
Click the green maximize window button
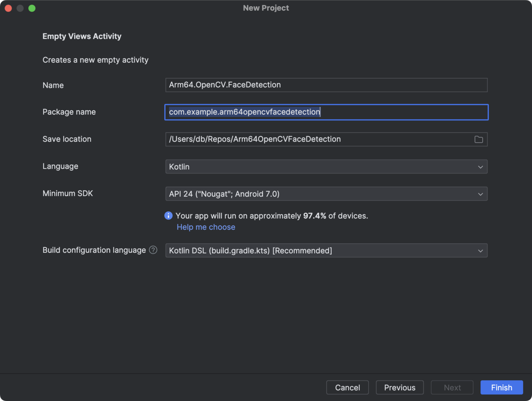(32, 8)
